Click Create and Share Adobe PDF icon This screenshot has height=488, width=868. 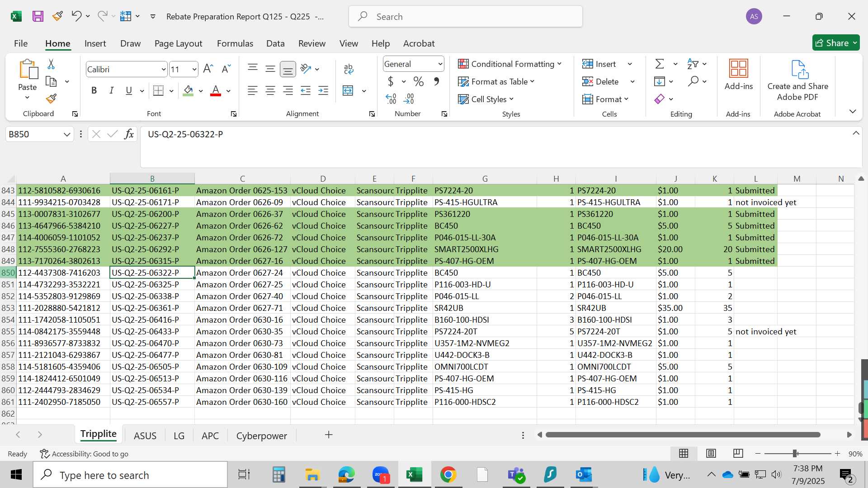pyautogui.click(x=799, y=70)
